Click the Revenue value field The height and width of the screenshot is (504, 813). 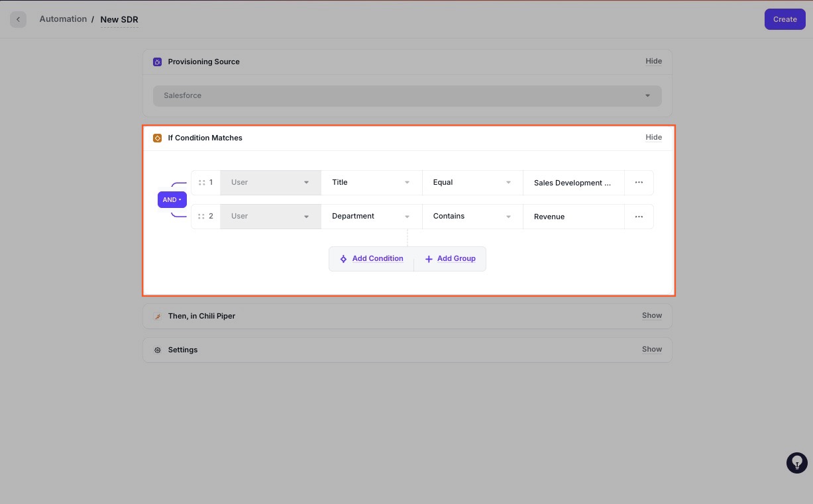[x=573, y=217]
